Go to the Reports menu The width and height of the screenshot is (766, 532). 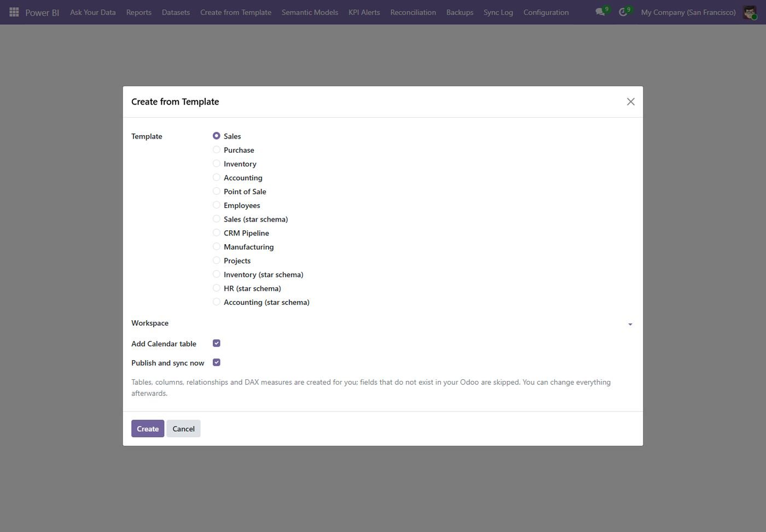click(x=139, y=12)
